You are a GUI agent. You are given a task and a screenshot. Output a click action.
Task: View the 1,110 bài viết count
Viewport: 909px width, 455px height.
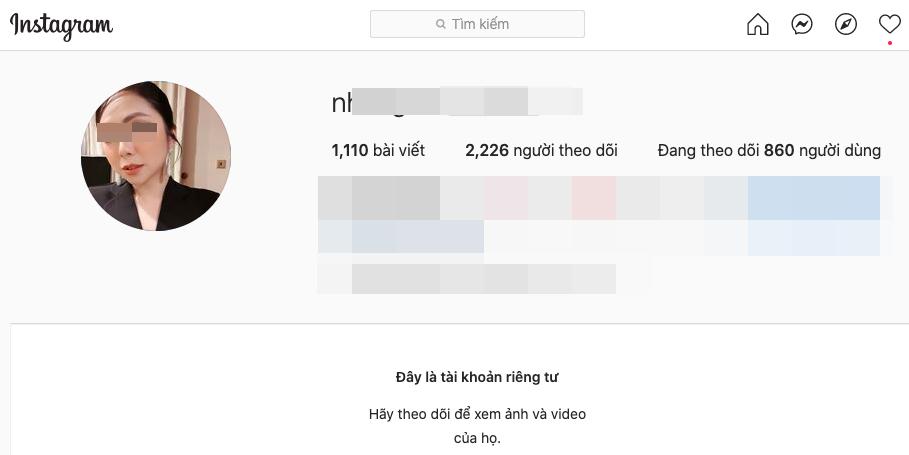[x=378, y=151]
